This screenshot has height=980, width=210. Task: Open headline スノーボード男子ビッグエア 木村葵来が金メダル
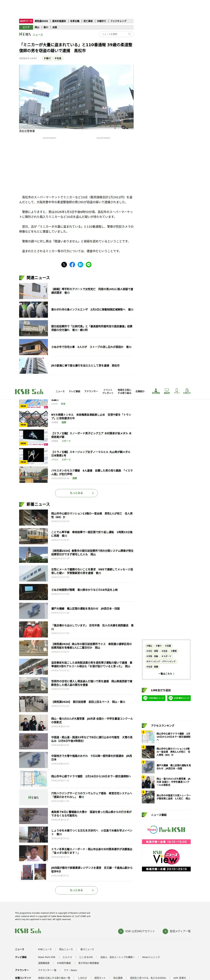point(91,435)
